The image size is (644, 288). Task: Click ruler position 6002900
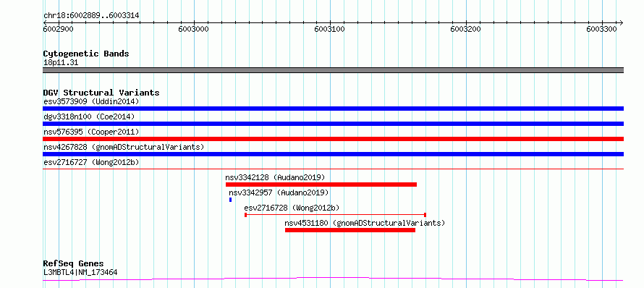coord(59,29)
